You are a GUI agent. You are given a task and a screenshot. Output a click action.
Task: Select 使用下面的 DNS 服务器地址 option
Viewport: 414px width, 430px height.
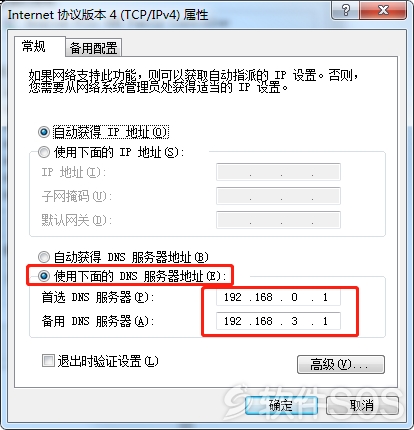coord(44,276)
